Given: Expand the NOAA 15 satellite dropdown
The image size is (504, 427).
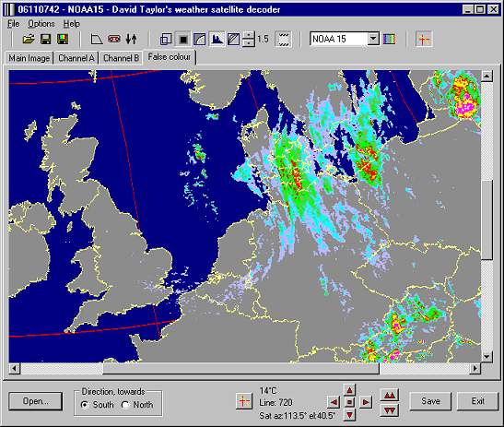Looking at the screenshot, I should 373,39.
